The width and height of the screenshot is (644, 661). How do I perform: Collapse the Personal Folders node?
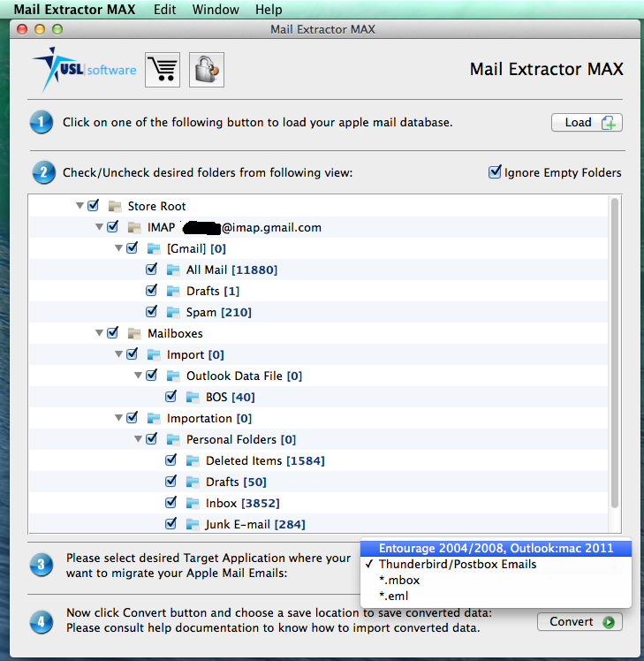click(x=138, y=439)
